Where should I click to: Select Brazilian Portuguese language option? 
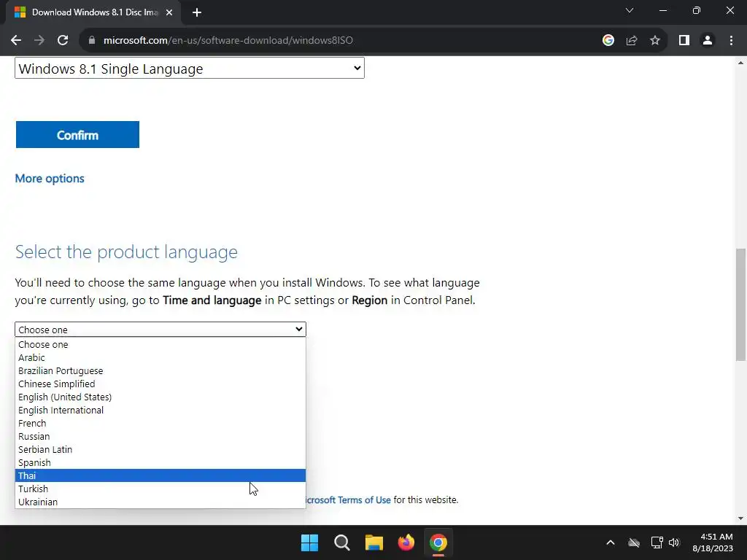[160, 370]
